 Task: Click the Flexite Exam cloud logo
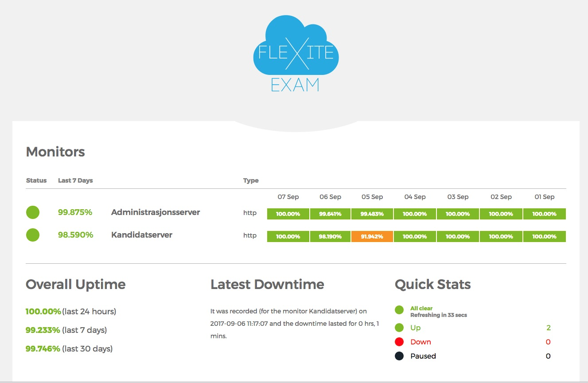(x=296, y=53)
